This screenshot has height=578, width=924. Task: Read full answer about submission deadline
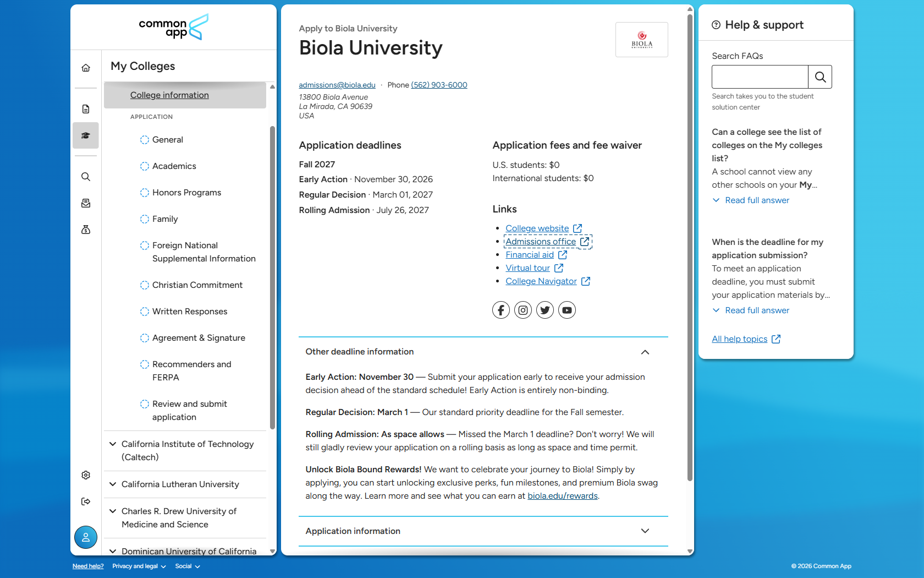point(751,310)
